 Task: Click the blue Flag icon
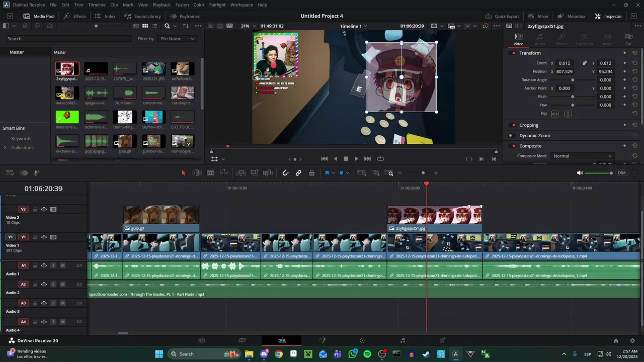tap(327, 173)
